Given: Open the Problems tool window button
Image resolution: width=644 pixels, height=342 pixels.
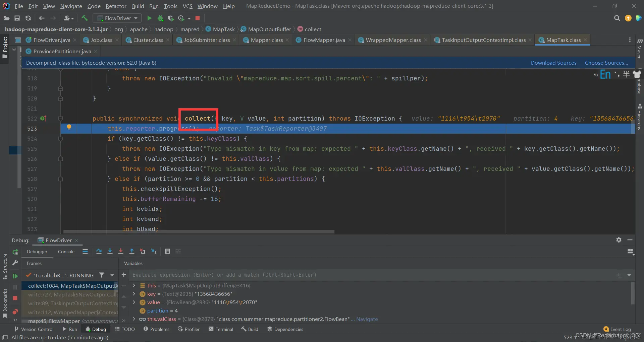Looking at the screenshot, I should coord(156,329).
